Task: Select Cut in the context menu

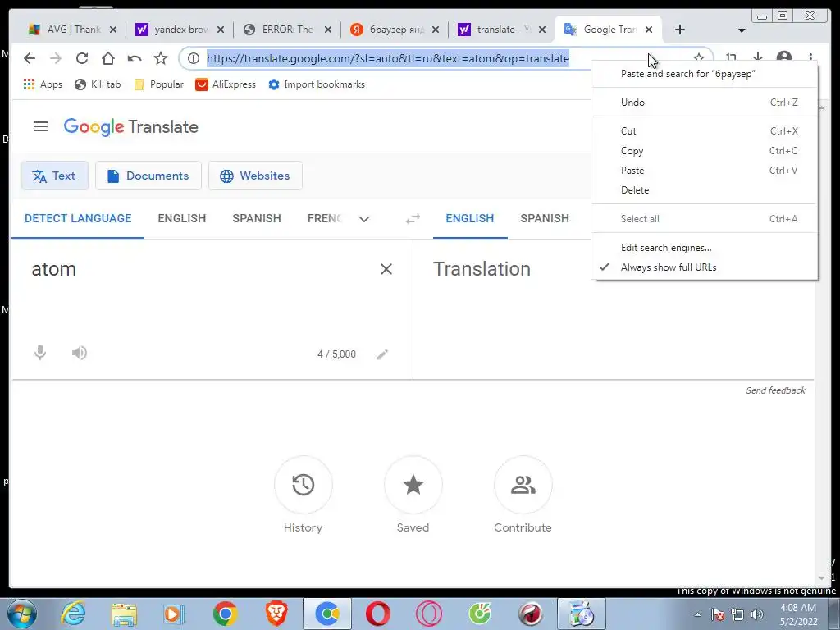Action: coord(705,131)
